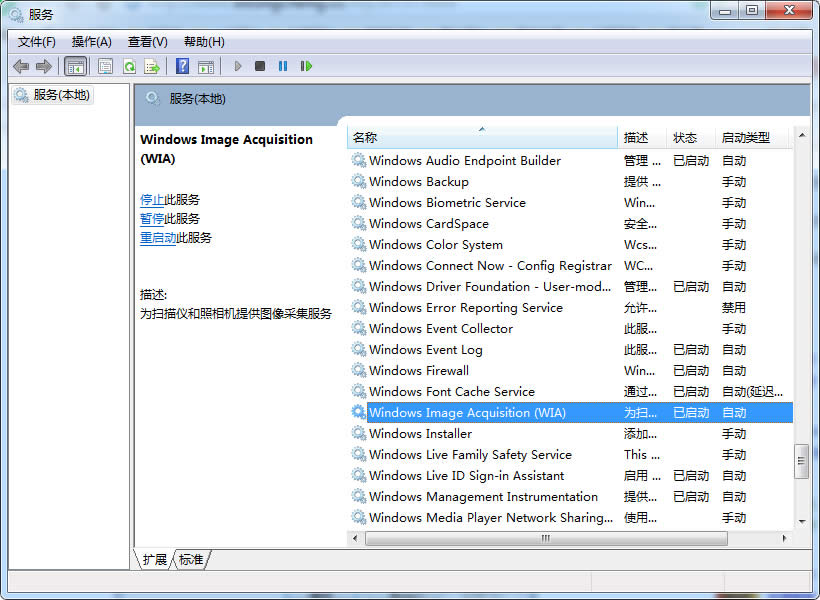
Task: Click the Pause Service toolbar icon
Action: (283, 66)
